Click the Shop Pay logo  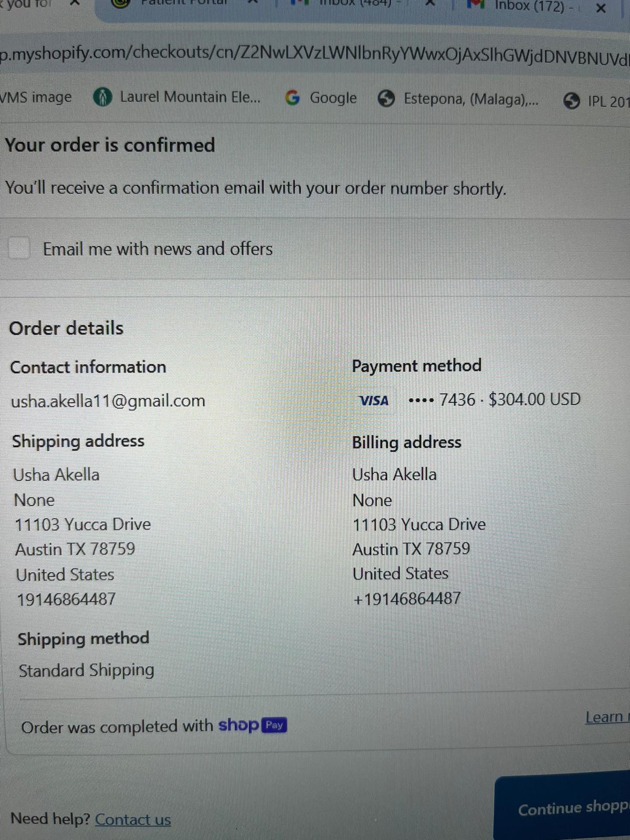(x=253, y=725)
